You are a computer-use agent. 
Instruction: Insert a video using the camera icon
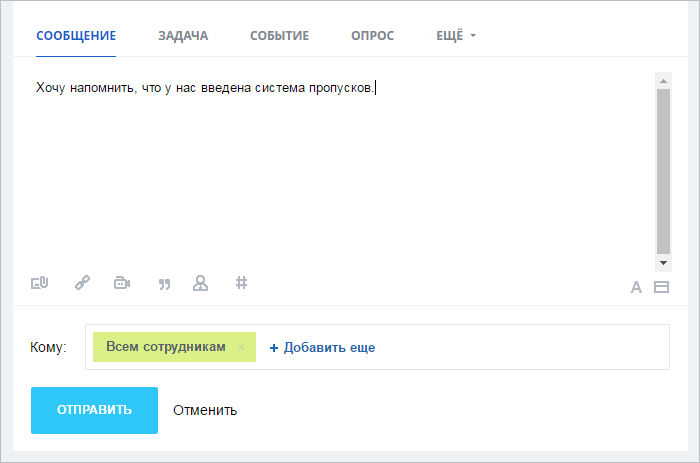tap(122, 283)
